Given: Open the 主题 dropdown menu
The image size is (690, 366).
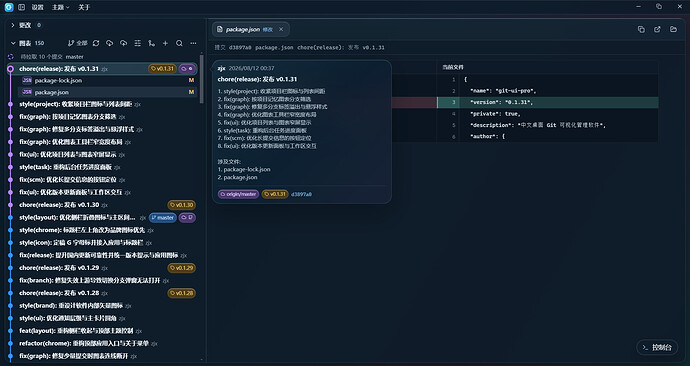Looking at the screenshot, I should [x=60, y=7].
